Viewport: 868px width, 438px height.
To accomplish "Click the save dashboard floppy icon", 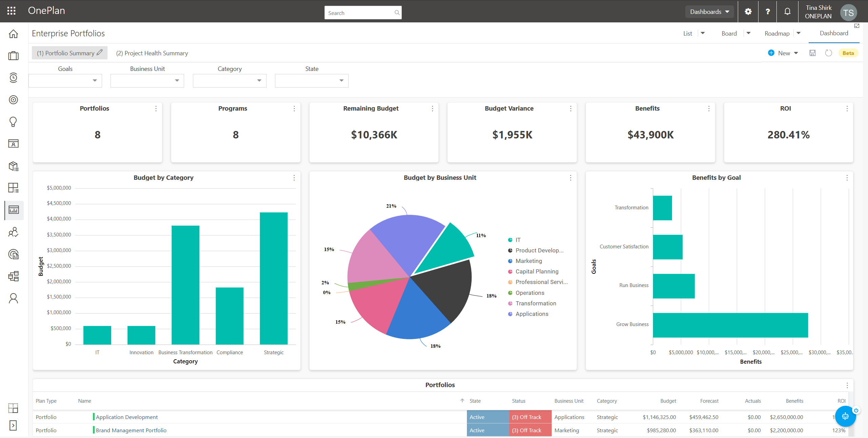I will tap(812, 53).
